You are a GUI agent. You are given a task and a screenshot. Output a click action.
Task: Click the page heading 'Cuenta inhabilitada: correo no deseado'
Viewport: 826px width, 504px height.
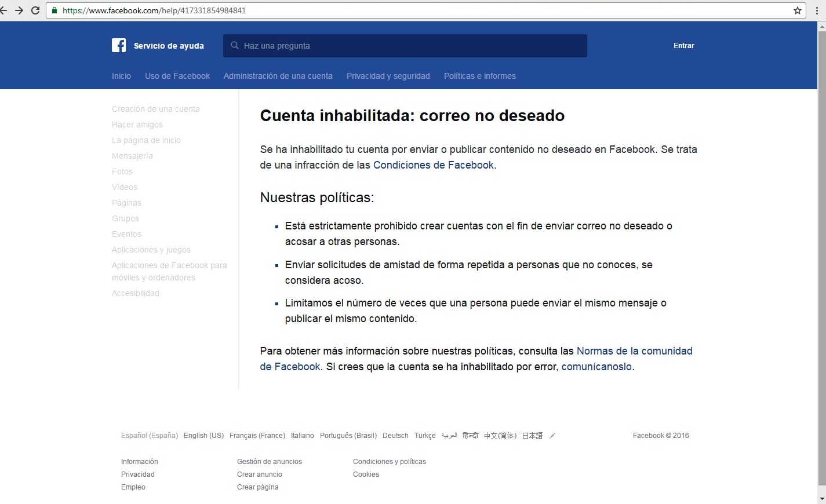412,116
